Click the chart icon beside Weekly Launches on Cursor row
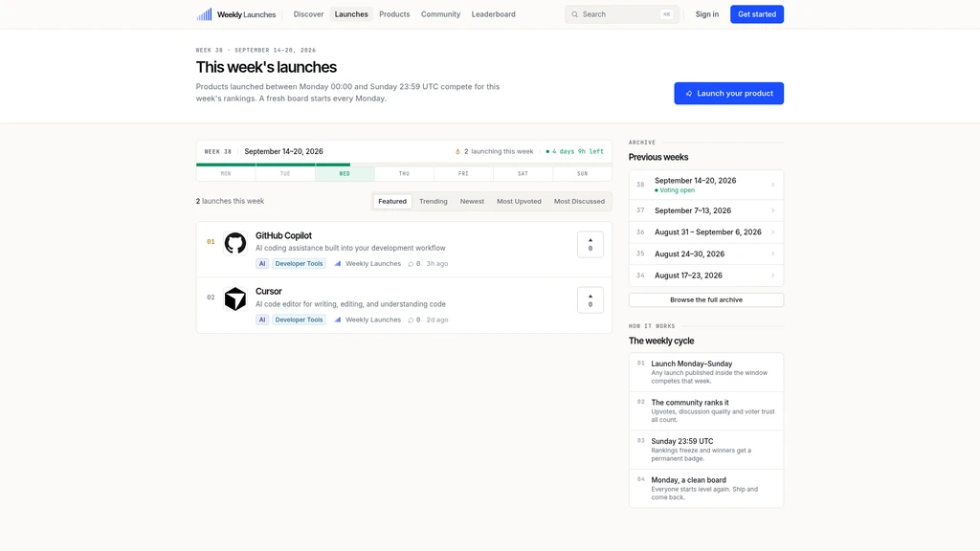Viewport: 980px width, 551px height. pos(338,320)
